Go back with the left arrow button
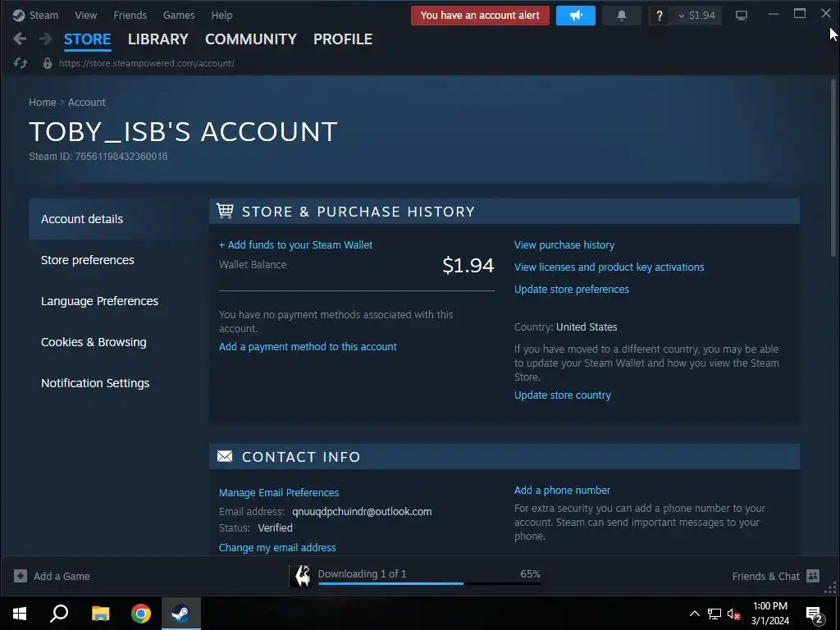 [20, 39]
